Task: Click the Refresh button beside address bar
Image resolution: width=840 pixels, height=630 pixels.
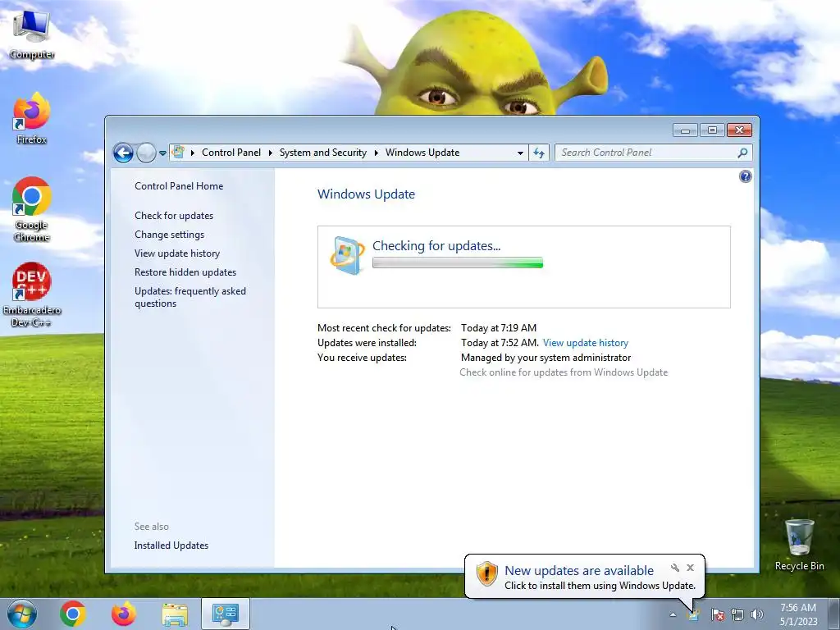Action: 539,153
